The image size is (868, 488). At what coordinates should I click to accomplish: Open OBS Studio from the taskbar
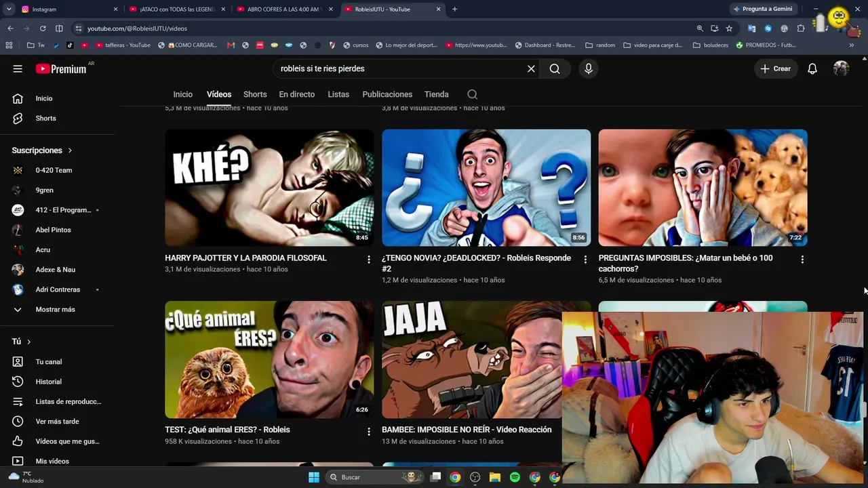[x=475, y=477]
